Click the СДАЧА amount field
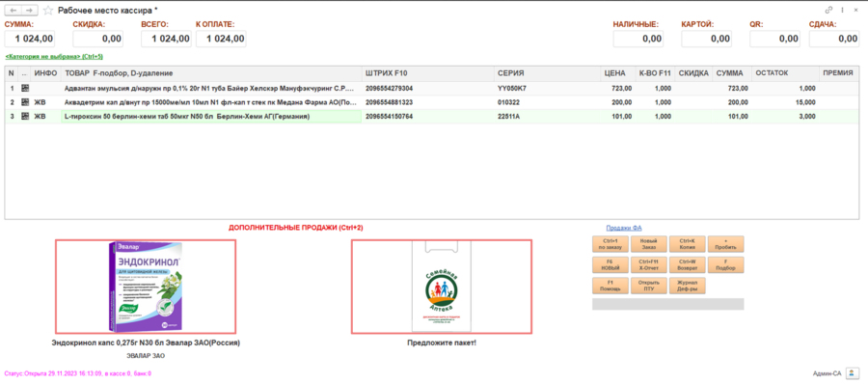868x384 pixels. 834,39
